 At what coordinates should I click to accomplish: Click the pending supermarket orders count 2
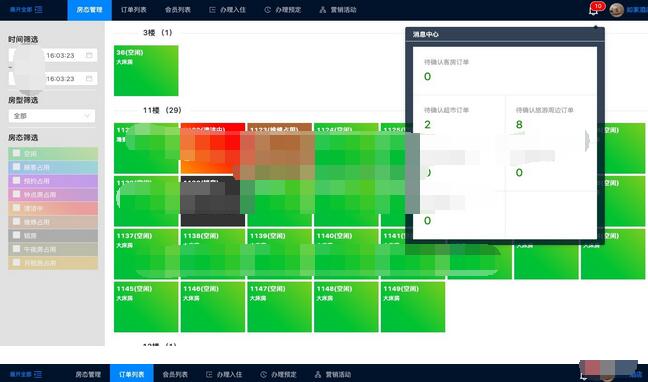[427, 124]
